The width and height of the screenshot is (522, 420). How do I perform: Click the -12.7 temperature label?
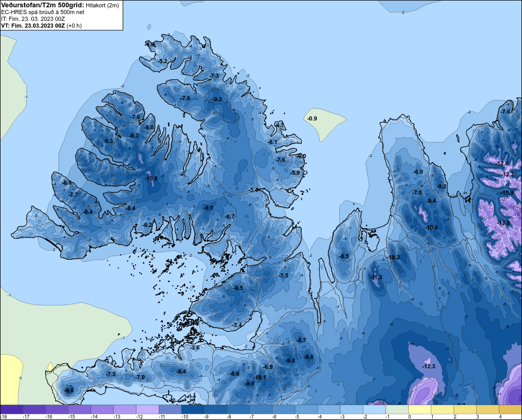click(508, 174)
